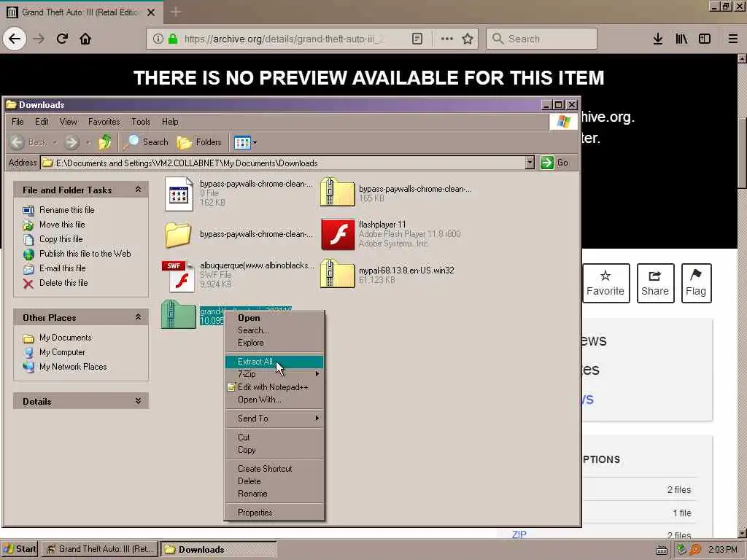The width and height of the screenshot is (747, 560).
Task: Click ZIP download link on page
Action: [x=519, y=534]
